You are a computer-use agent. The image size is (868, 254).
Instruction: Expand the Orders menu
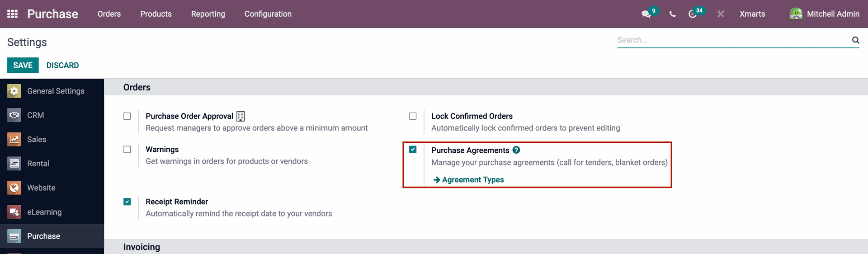click(x=109, y=14)
